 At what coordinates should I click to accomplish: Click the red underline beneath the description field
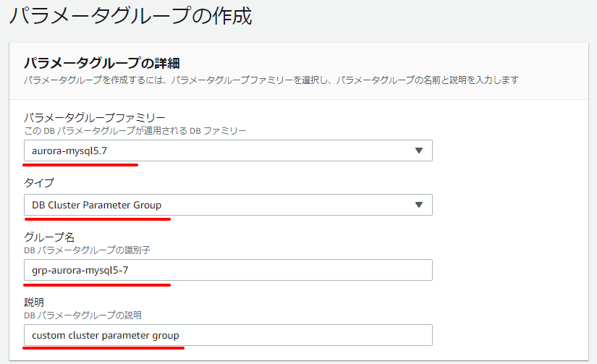103,347
